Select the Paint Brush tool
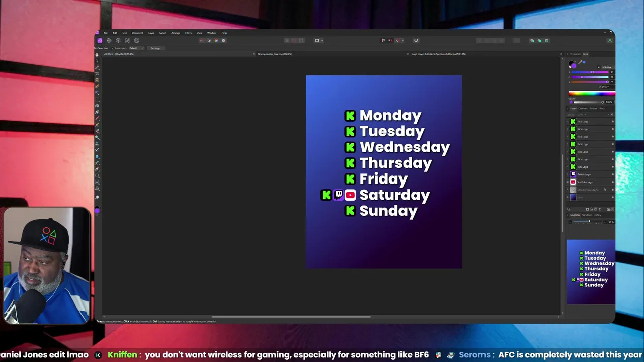644x362 pixels. point(97,118)
